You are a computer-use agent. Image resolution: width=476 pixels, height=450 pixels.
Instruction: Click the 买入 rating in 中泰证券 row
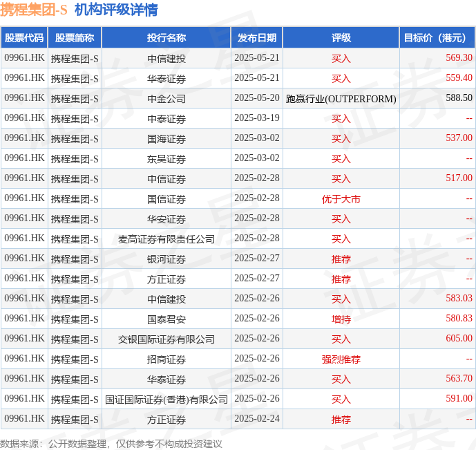pos(341,119)
